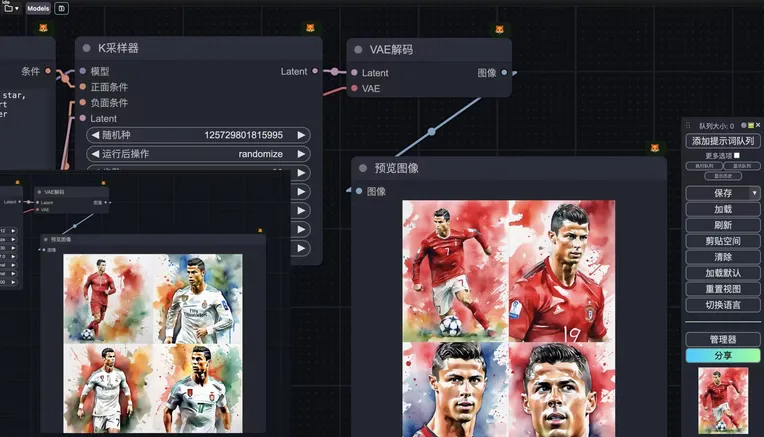Collapse the 预览图像 node via its dot
This screenshot has height=437, width=764.
pyautogui.click(x=363, y=168)
